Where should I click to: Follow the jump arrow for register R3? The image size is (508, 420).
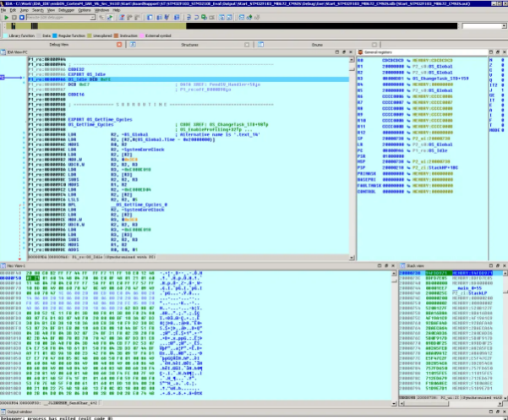tap(408, 79)
